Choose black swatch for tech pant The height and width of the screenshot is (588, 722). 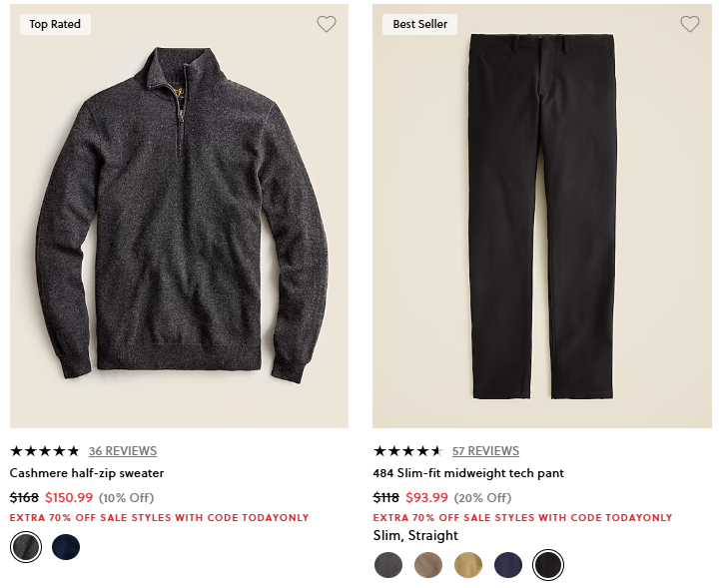[548, 565]
